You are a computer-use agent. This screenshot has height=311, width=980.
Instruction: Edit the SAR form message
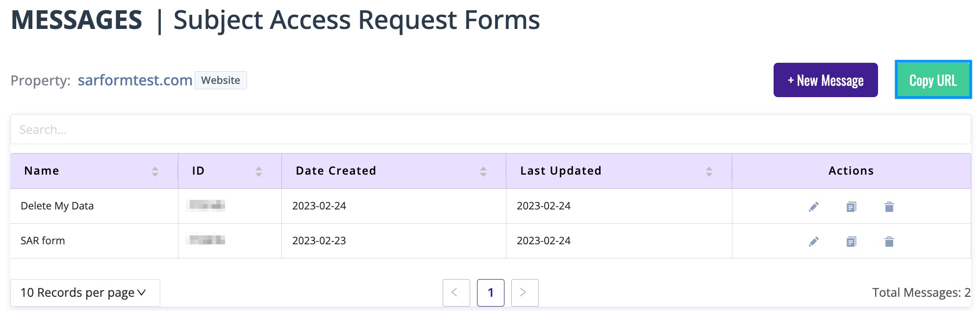coord(813,241)
